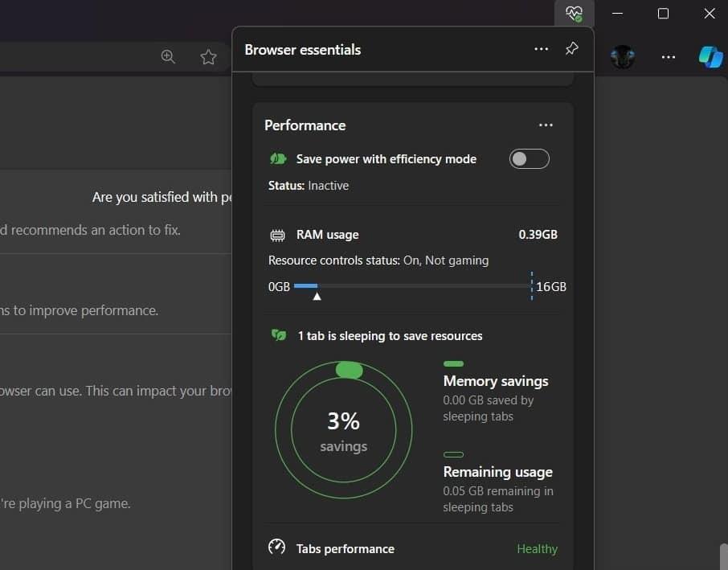
Task: Open the profile avatar
Action: pos(623,57)
